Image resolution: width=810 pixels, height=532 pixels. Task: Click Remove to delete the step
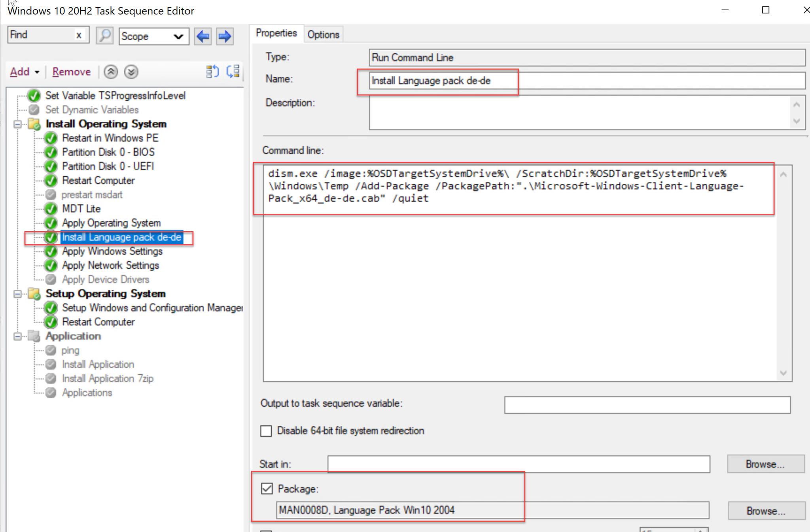pos(71,72)
